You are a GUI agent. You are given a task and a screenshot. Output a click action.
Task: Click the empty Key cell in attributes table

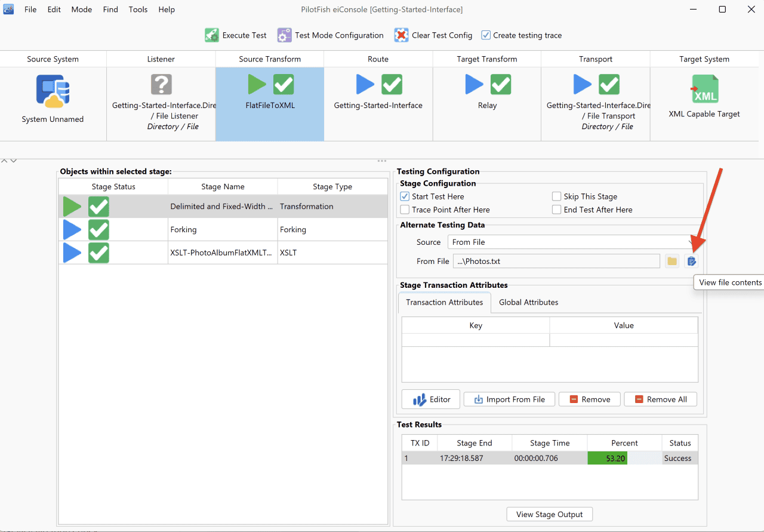(476, 340)
